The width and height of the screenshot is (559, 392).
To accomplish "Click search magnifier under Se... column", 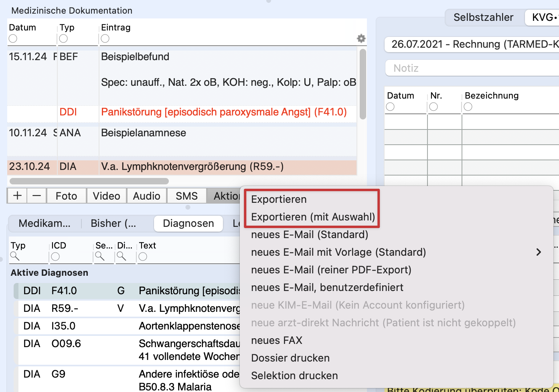I will [x=99, y=257].
